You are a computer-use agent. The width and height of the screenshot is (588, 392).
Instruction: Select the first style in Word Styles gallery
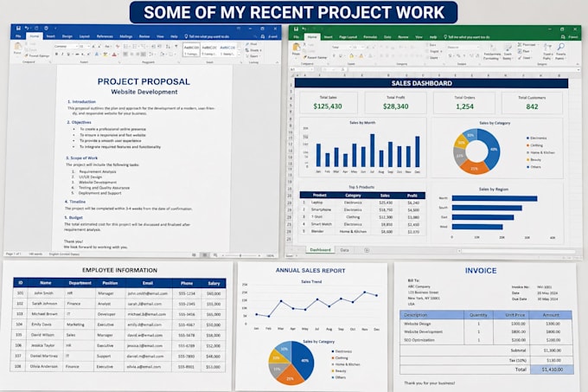pyautogui.click(x=191, y=50)
